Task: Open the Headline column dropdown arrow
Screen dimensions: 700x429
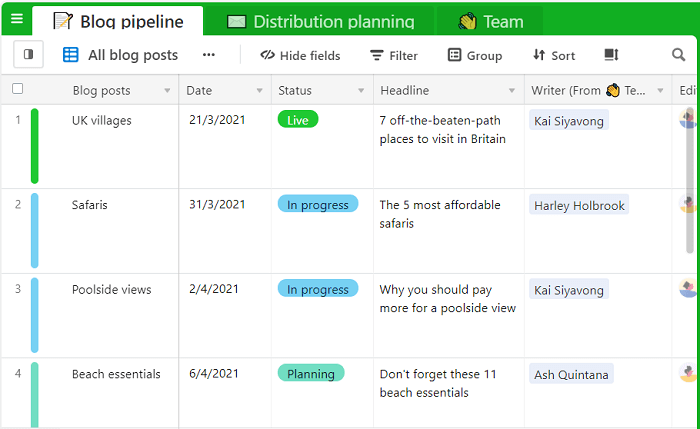Action: coord(512,91)
